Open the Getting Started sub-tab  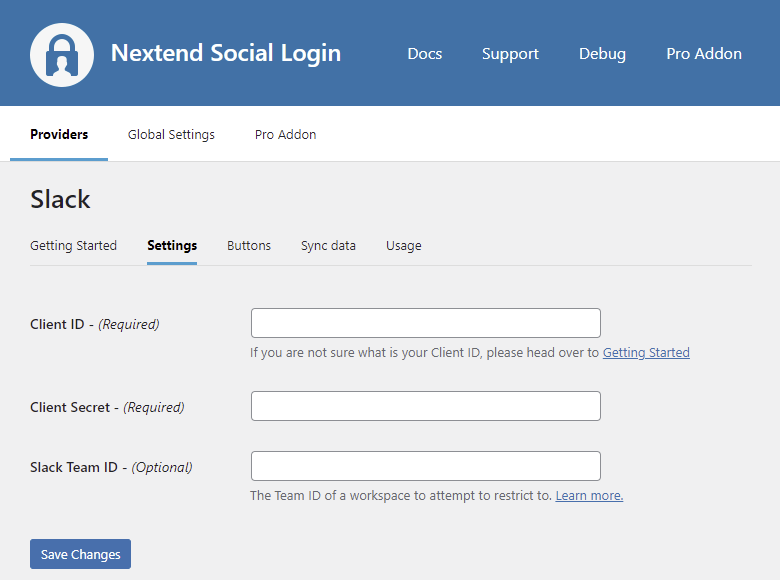pos(73,245)
